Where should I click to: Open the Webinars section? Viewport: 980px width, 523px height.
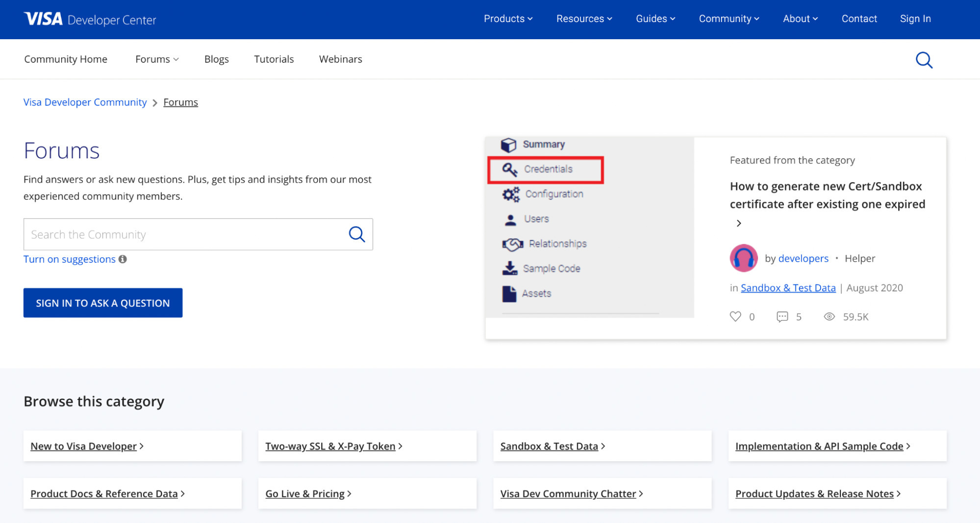(340, 59)
